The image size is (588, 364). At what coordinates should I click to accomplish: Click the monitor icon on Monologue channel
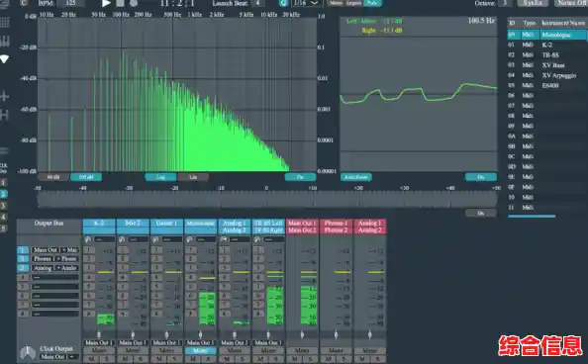click(x=189, y=239)
